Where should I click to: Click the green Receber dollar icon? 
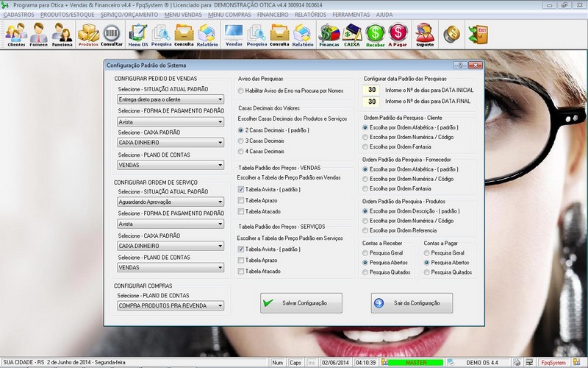pos(376,34)
